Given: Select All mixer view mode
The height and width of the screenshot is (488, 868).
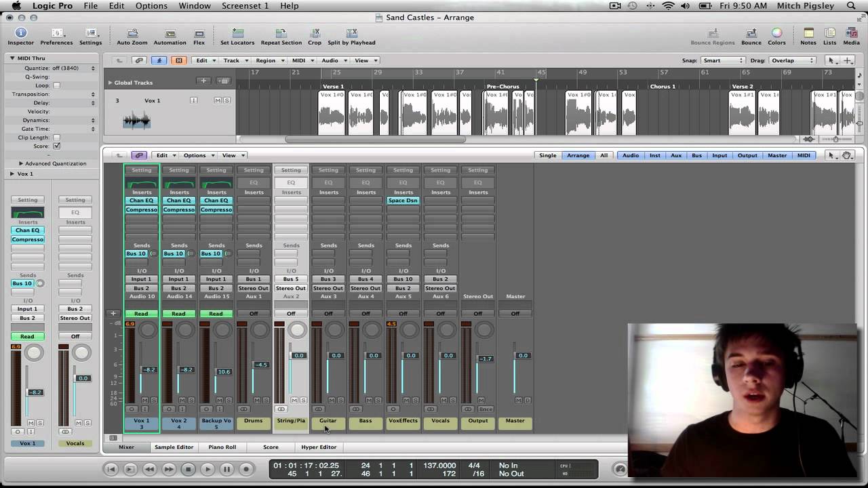Looking at the screenshot, I should 604,155.
